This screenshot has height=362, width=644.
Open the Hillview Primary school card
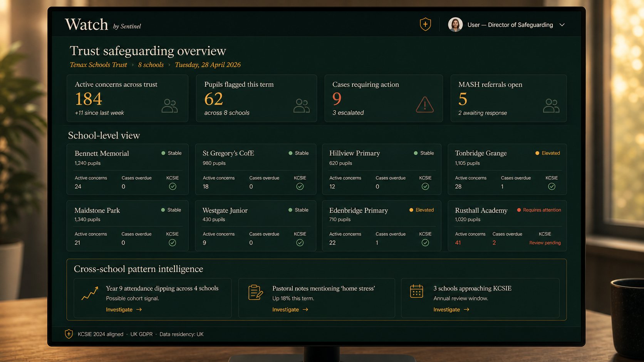(x=382, y=169)
